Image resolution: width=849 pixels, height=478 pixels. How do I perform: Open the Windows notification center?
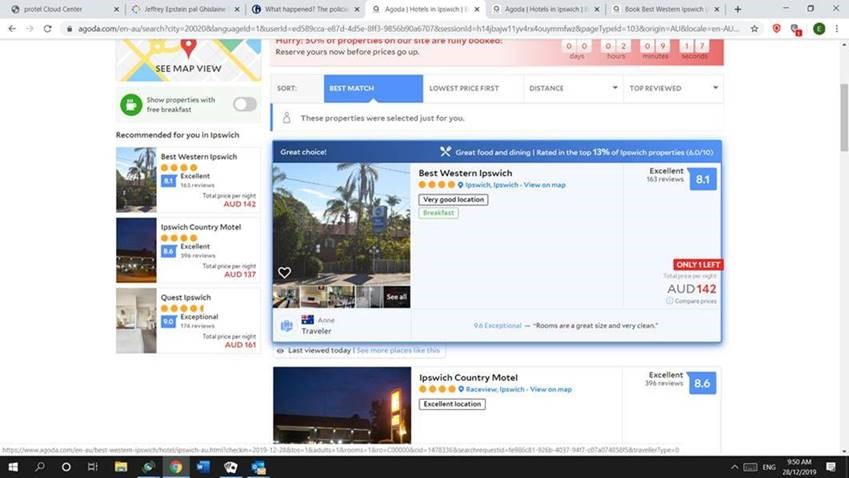(831, 467)
